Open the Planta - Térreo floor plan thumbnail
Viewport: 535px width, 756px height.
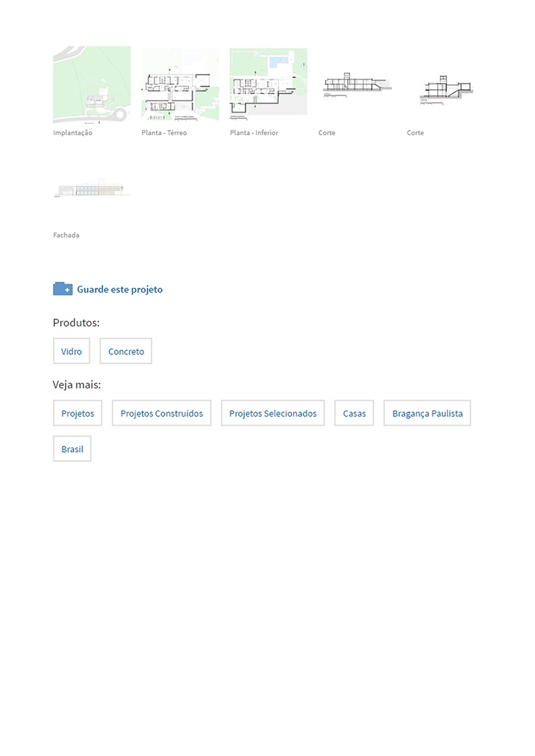tap(180, 85)
